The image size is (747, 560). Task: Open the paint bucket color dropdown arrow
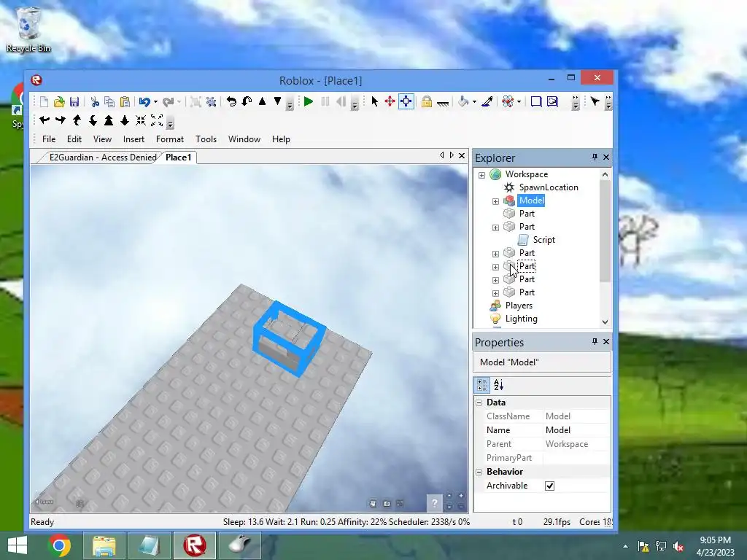(x=474, y=102)
